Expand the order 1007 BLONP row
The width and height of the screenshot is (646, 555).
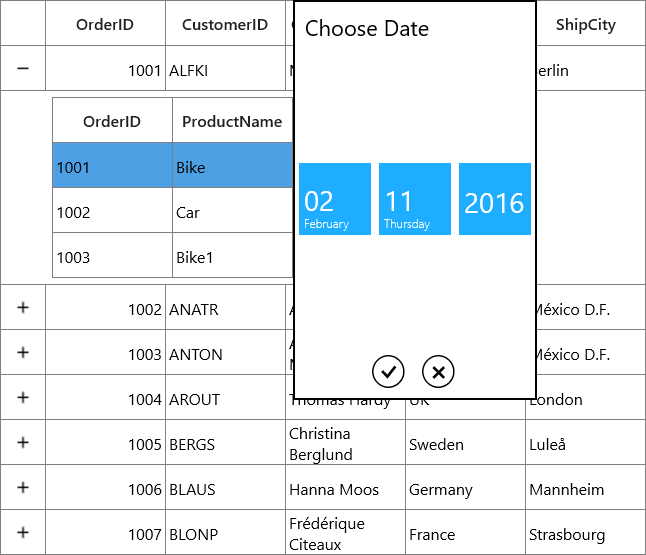pos(23,532)
